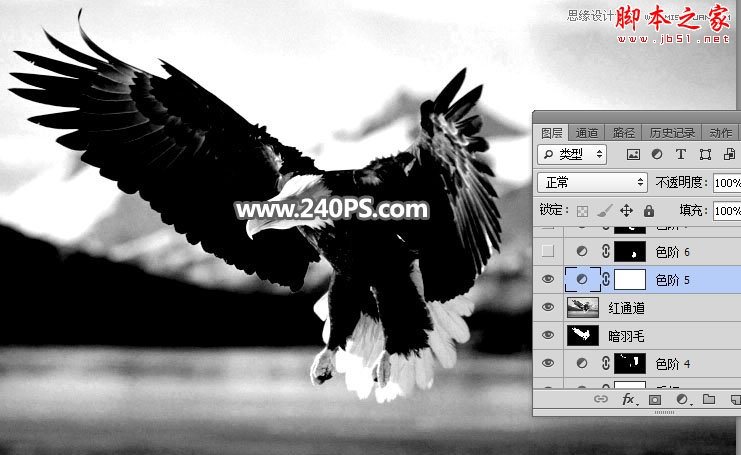Open the 正常 blend mode dropdown
Screen dimensions: 741x455
point(592,182)
